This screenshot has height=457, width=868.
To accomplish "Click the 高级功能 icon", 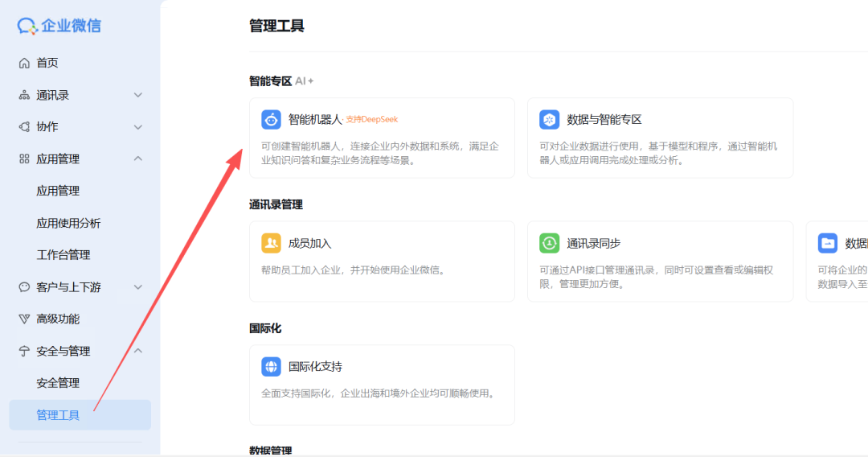I will (24, 319).
